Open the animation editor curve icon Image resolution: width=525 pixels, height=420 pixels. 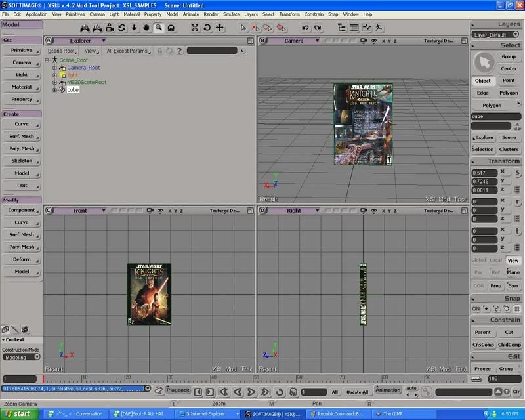[367, 28]
